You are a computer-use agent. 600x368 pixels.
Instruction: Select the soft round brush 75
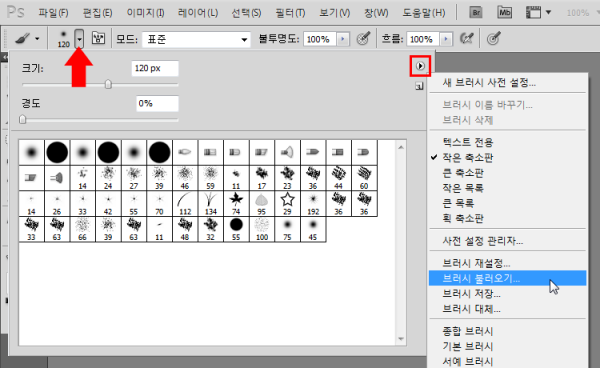(287, 229)
